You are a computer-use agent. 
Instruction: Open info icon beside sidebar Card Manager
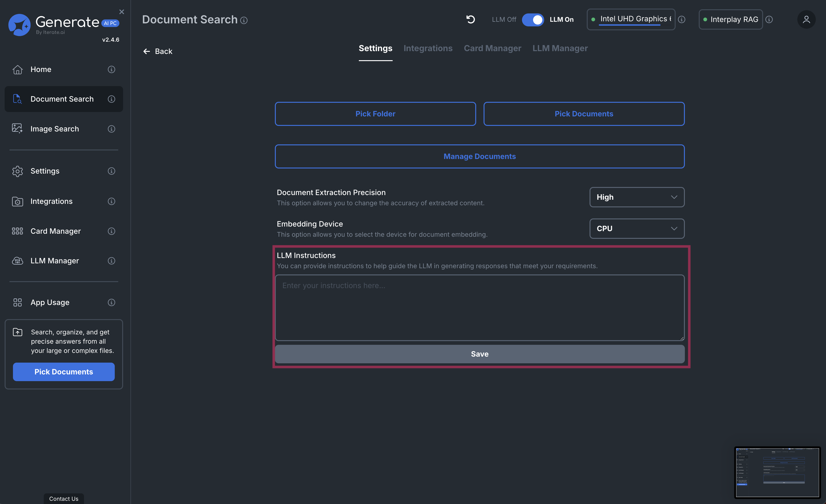(x=111, y=231)
